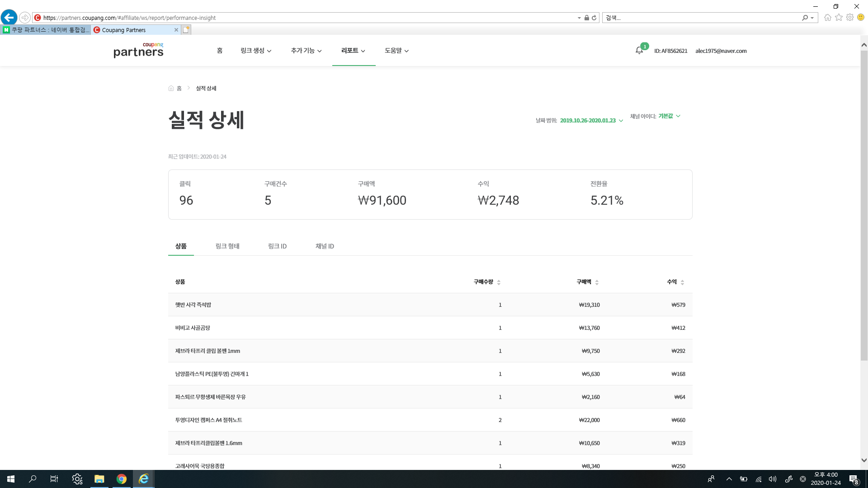Sort by 수익 column sort arrows
Screen dimensions: 868x488
click(x=682, y=282)
